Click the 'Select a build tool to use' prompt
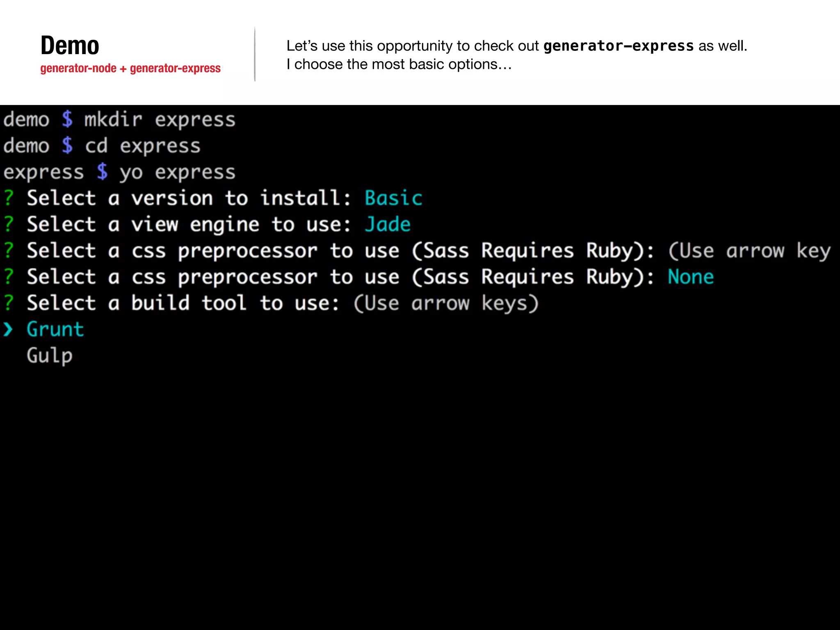The width and height of the screenshot is (840, 630). (183, 303)
